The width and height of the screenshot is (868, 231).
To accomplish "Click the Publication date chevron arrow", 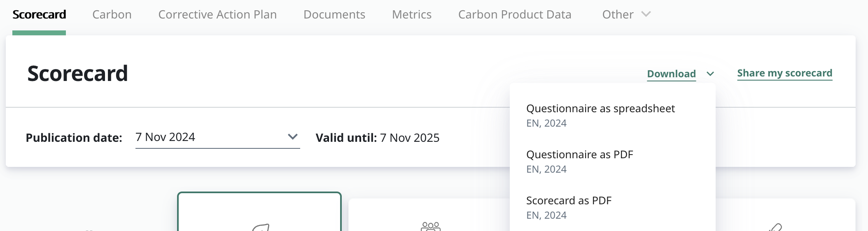I will click(x=293, y=137).
